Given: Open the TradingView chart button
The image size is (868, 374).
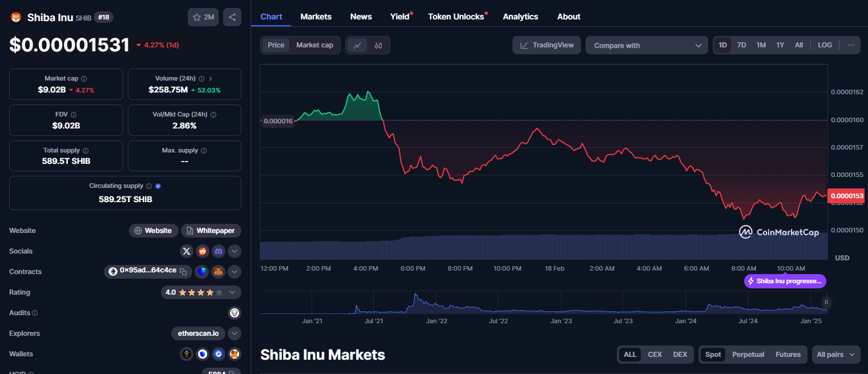Looking at the screenshot, I should tap(547, 45).
